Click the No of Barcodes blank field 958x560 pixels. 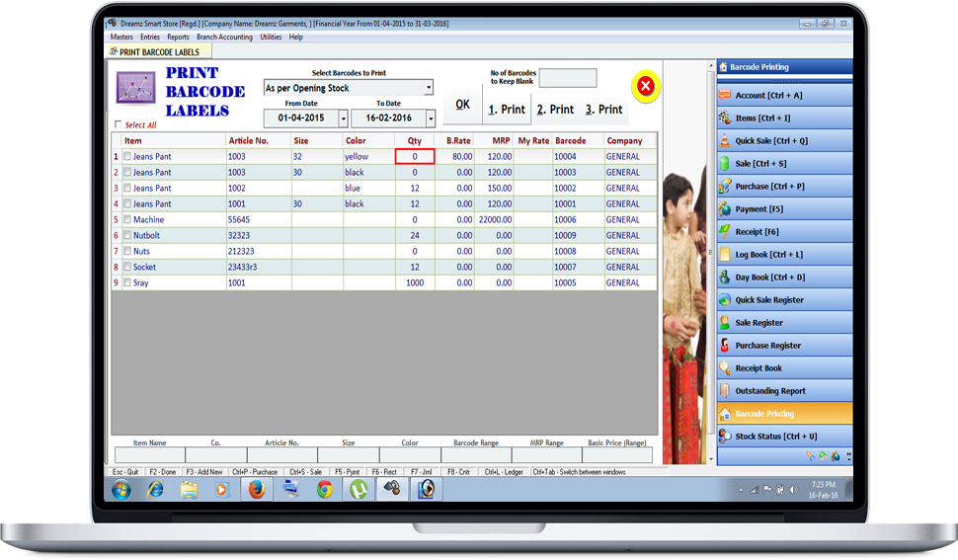(567, 78)
